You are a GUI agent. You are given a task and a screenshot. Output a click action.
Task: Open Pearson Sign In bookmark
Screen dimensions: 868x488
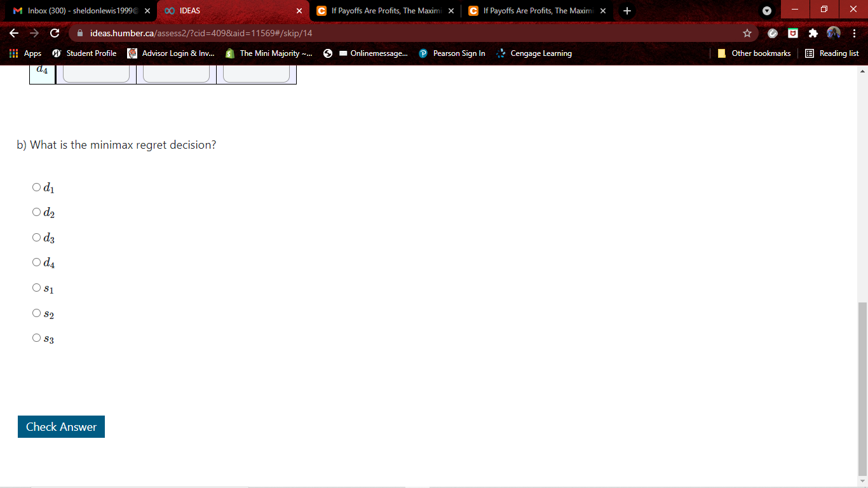pyautogui.click(x=452, y=53)
